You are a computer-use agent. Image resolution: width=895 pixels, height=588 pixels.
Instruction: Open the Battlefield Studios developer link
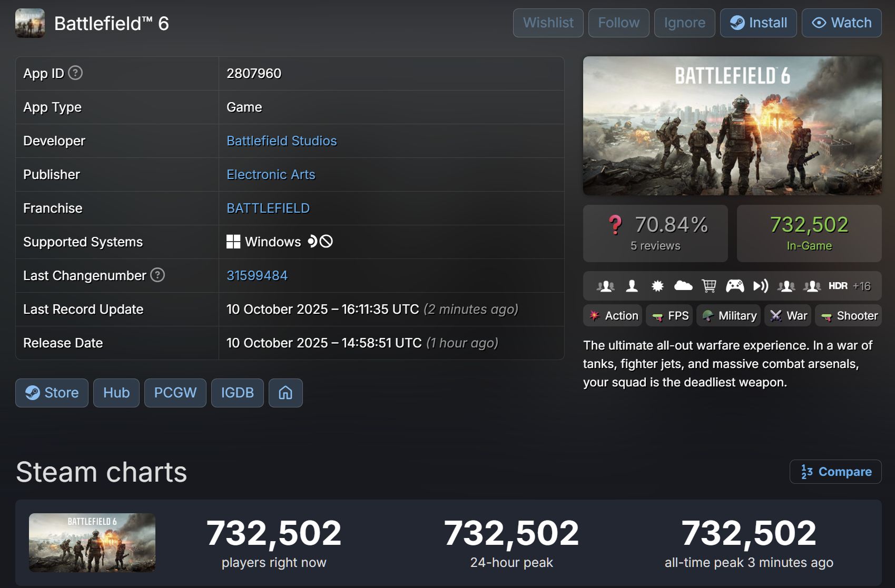281,141
